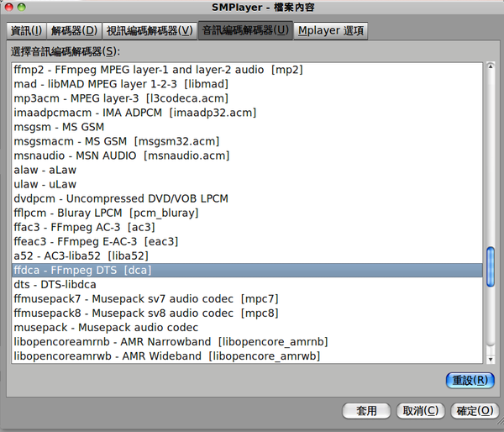Select mad - libMAD MPEG layer 1-2-3

247,84
